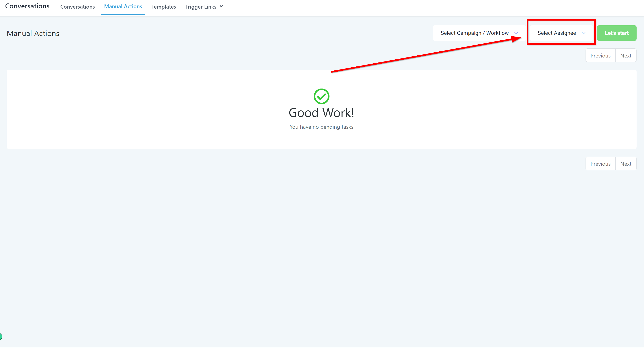This screenshot has width=644, height=348.
Task: Open the Select Campaign / Workflow dropdown
Action: [x=474, y=33]
